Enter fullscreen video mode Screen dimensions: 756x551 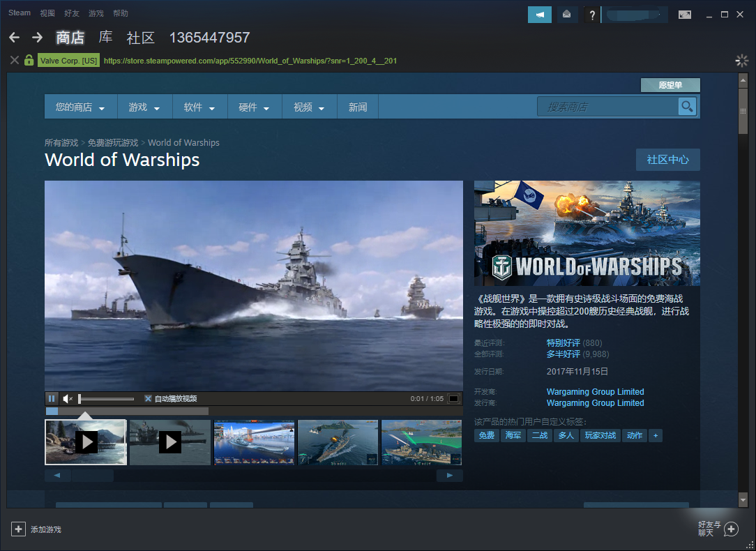click(x=454, y=399)
